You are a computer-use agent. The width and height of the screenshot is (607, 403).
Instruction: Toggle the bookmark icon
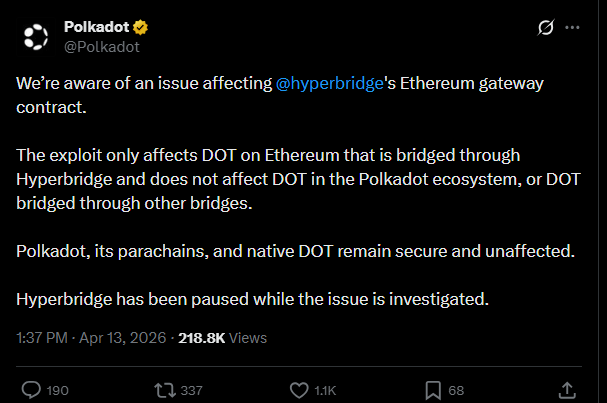click(x=433, y=389)
